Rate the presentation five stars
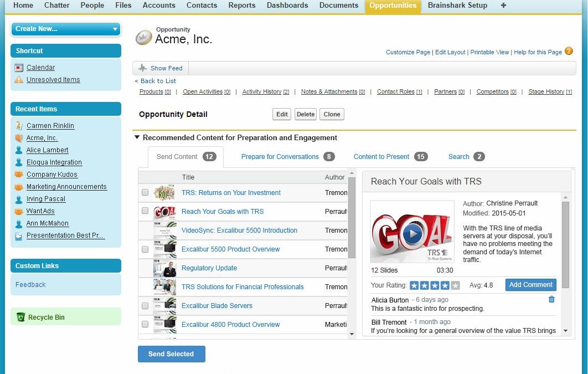 [x=455, y=285]
